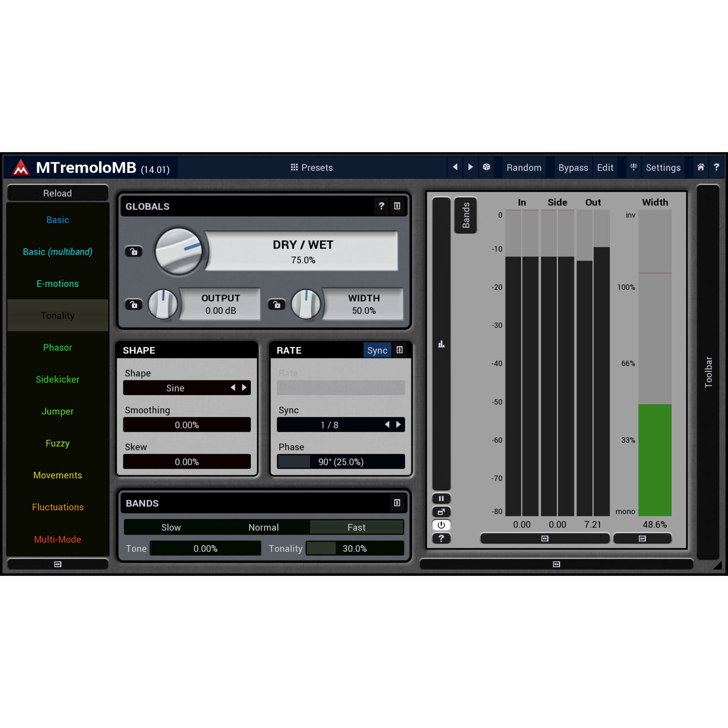Select previous shape with left arrow

click(233, 388)
